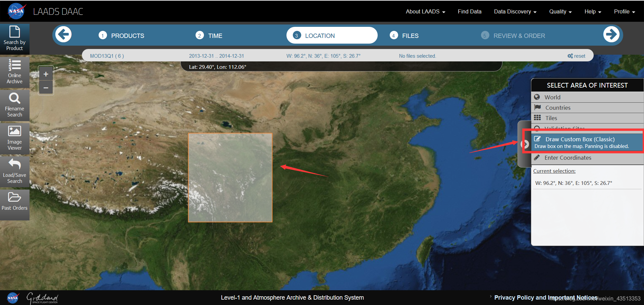This screenshot has height=305, width=644.
Task: Go to step 5 REVIEW & ORDER
Action: coord(513,36)
